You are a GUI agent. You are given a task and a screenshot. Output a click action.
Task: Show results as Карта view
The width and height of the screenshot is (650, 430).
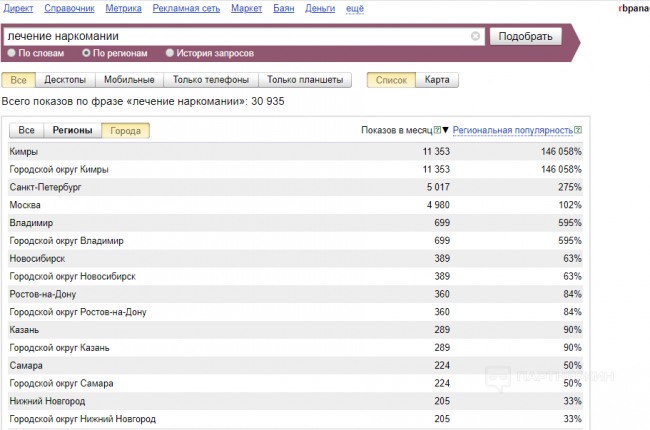tap(436, 80)
